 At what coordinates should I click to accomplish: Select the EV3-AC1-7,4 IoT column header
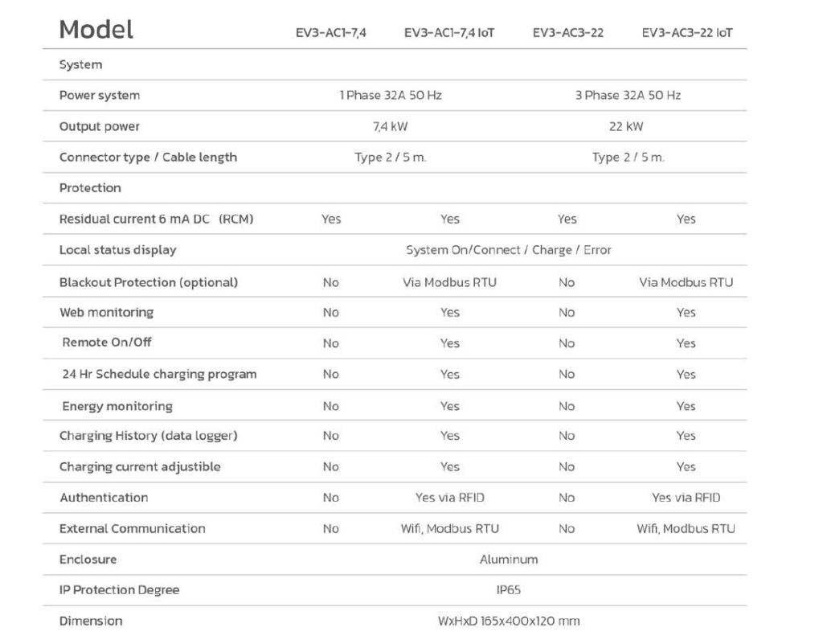point(449,33)
